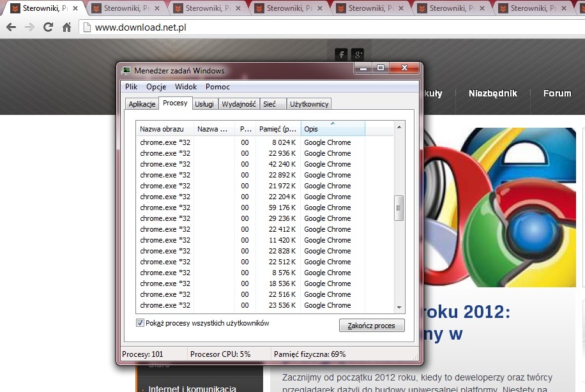Click the Procesy: 101 status bar entry
Screen dimensions: 585x392
pyautogui.click(x=142, y=354)
